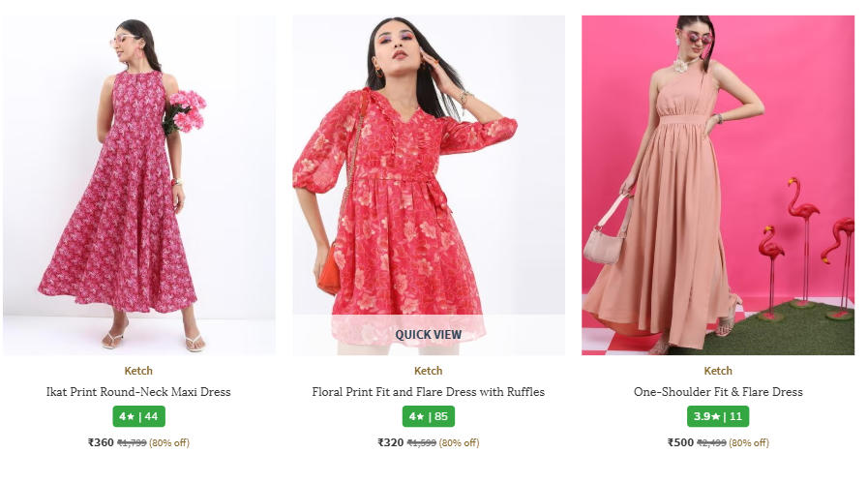Image resolution: width=868 pixels, height=484 pixels.
Task: Click the 4-star rating badge with 44 reviews
Action: [x=138, y=416]
